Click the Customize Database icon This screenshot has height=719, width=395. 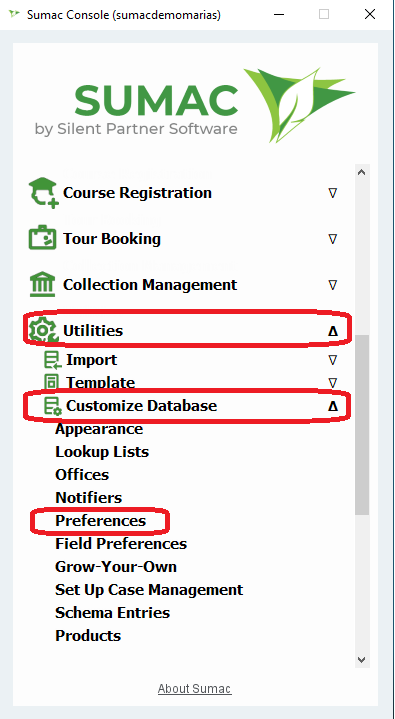pos(53,406)
